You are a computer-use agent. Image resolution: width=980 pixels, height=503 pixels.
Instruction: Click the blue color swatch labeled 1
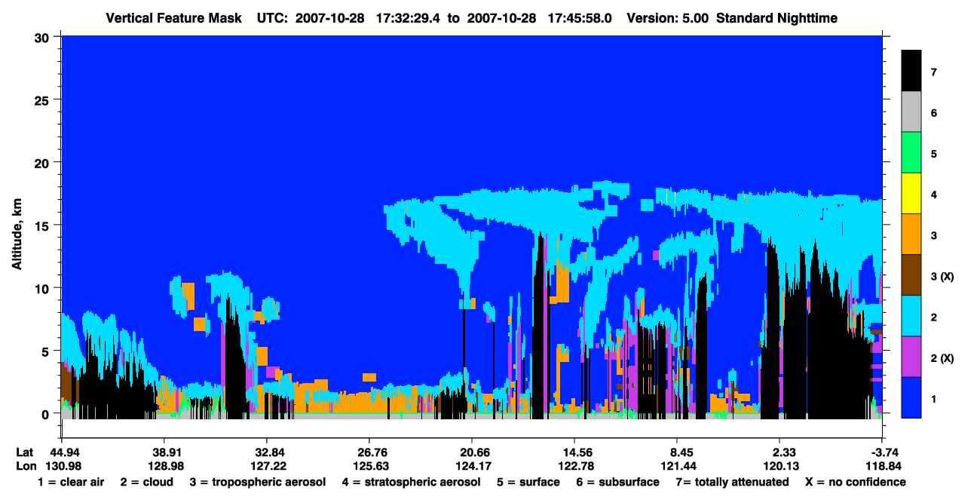coord(911,397)
